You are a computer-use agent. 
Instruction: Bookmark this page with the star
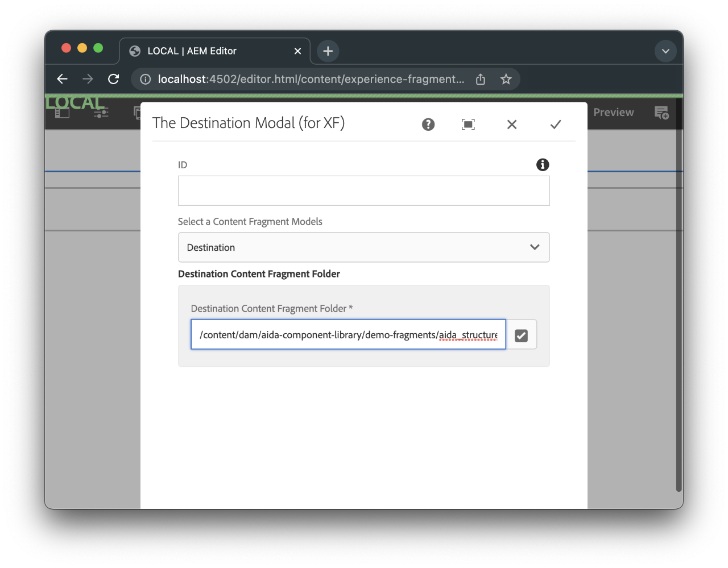(x=506, y=79)
